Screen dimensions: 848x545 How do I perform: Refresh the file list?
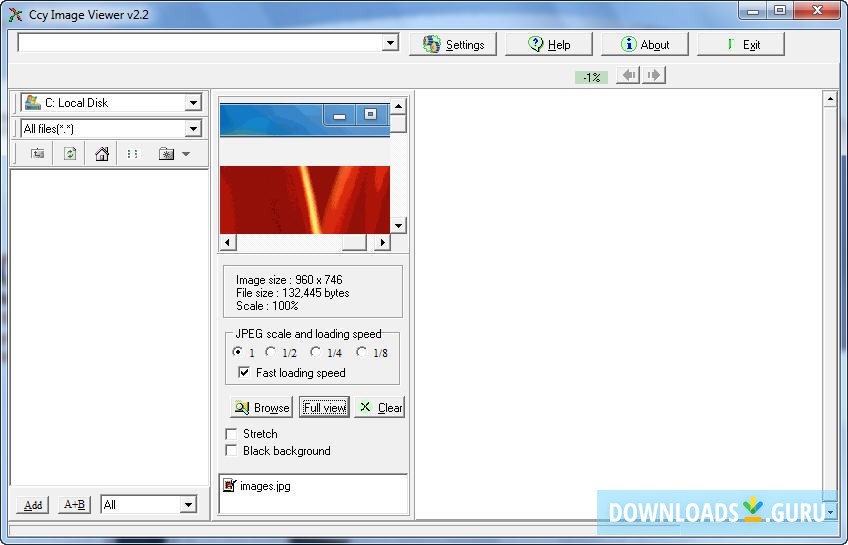coord(70,154)
